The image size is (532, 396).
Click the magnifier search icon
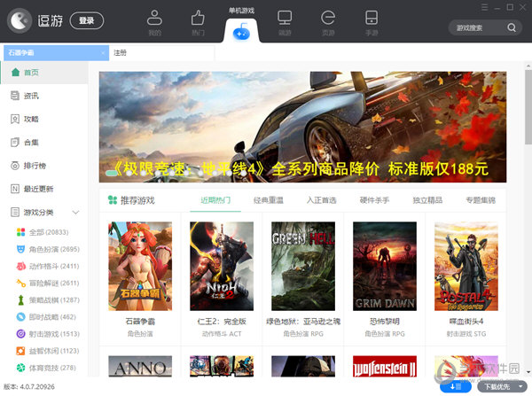(512, 27)
